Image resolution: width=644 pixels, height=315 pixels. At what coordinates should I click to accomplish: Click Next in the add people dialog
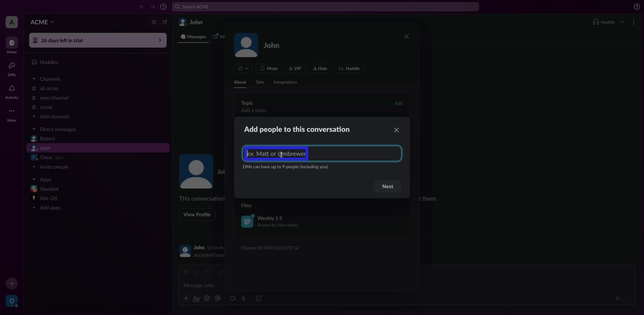coord(387,186)
